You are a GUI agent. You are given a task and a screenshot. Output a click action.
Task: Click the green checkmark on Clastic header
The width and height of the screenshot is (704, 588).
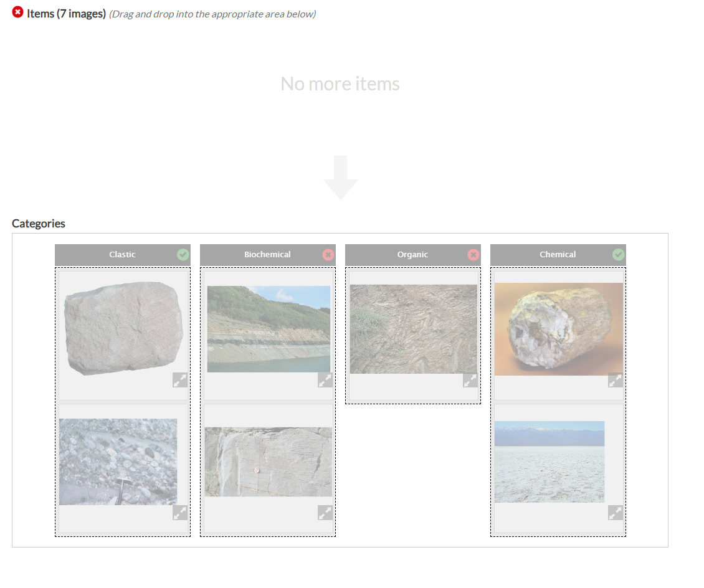coord(183,255)
